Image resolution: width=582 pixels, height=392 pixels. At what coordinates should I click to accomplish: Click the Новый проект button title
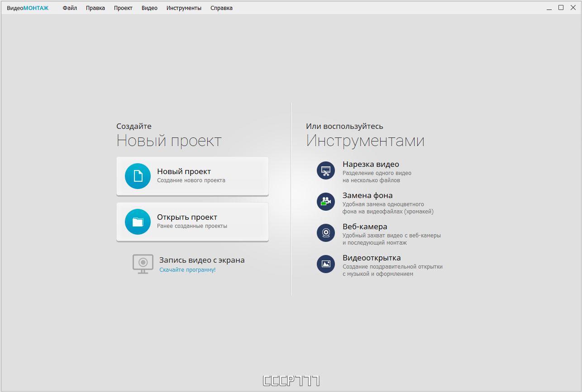pyautogui.click(x=184, y=171)
